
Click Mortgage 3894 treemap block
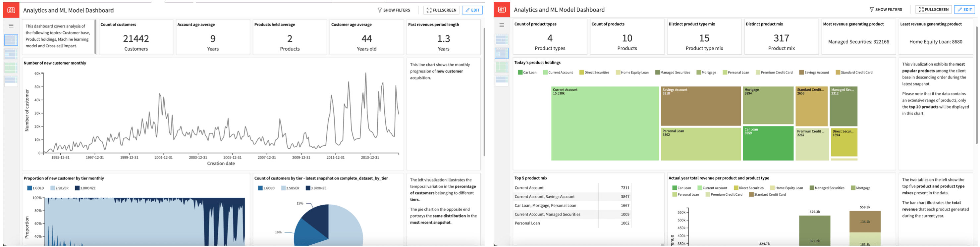tap(768, 106)
